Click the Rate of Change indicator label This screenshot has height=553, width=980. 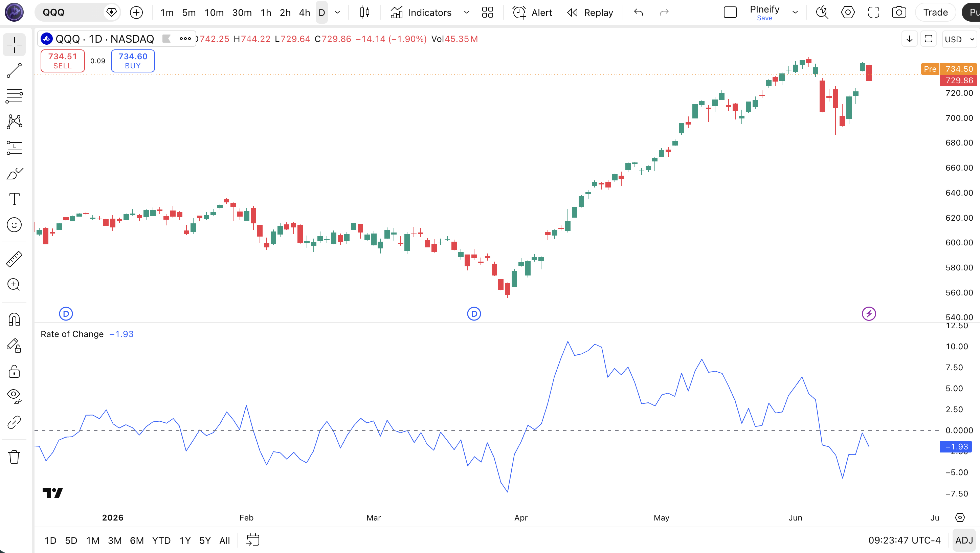pyautogui.click(x=72, y=334)
